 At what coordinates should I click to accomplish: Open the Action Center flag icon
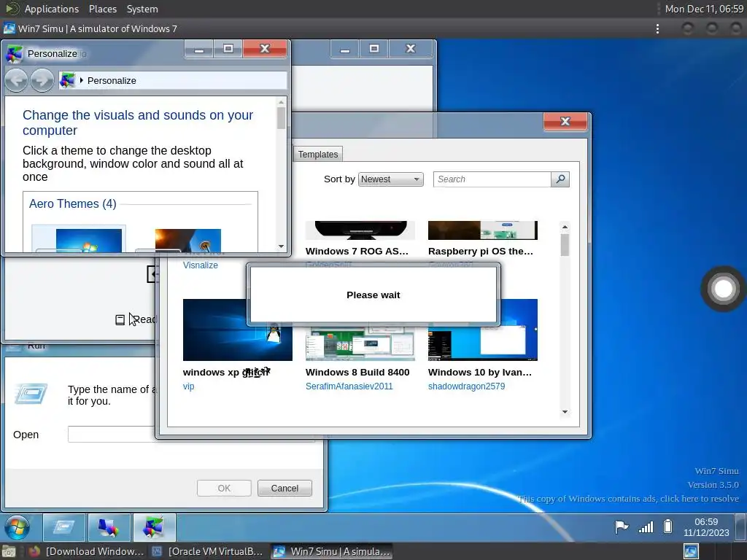[622, 526]
